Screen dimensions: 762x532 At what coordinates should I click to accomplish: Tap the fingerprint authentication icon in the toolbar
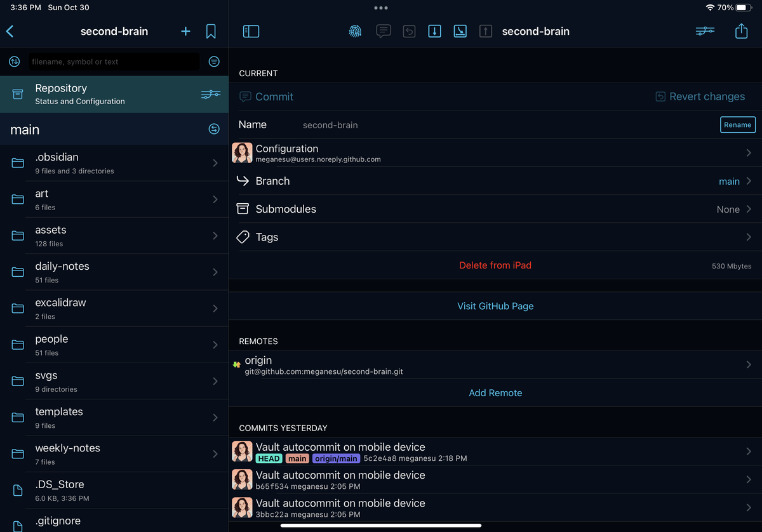[355, 30]
